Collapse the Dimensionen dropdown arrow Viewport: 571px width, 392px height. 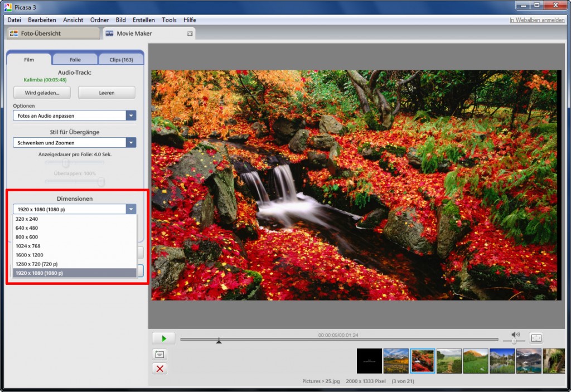[130, 209]
